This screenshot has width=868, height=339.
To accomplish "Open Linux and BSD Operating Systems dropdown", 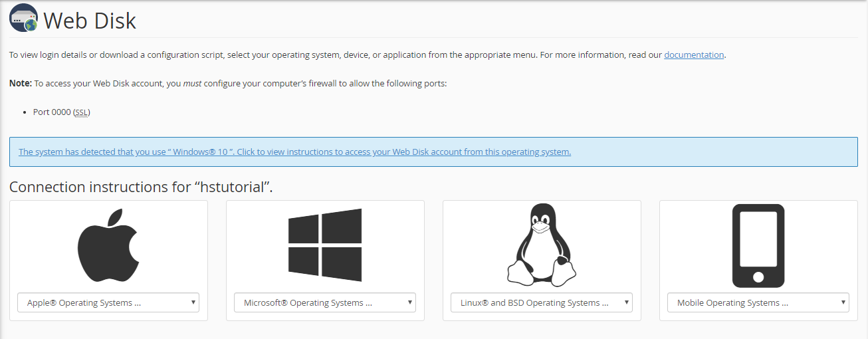I will click(542, 303).
